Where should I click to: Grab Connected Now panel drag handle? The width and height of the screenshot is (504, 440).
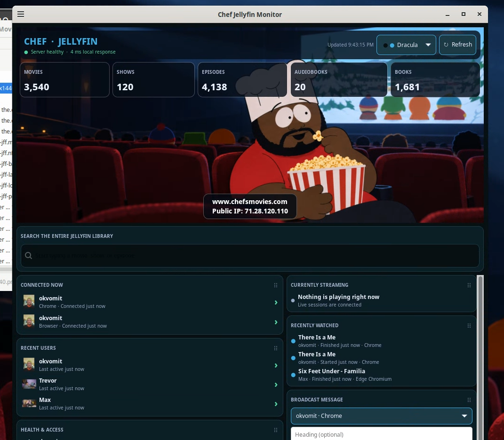275,285
